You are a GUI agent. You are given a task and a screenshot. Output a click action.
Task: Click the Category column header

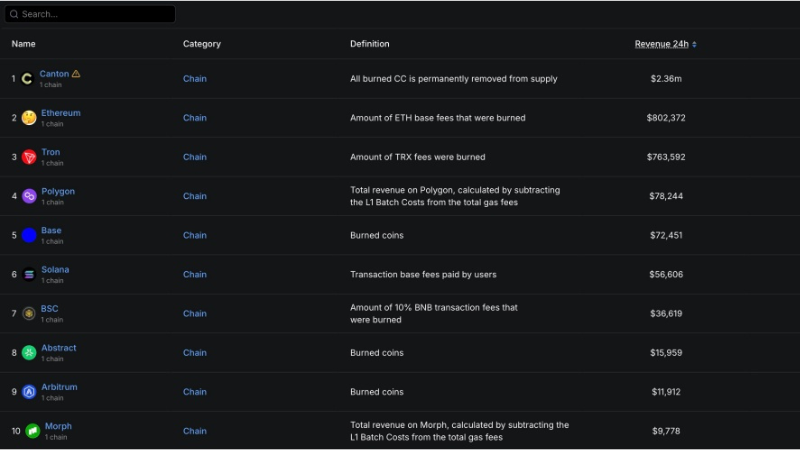[x=201, y=44]
